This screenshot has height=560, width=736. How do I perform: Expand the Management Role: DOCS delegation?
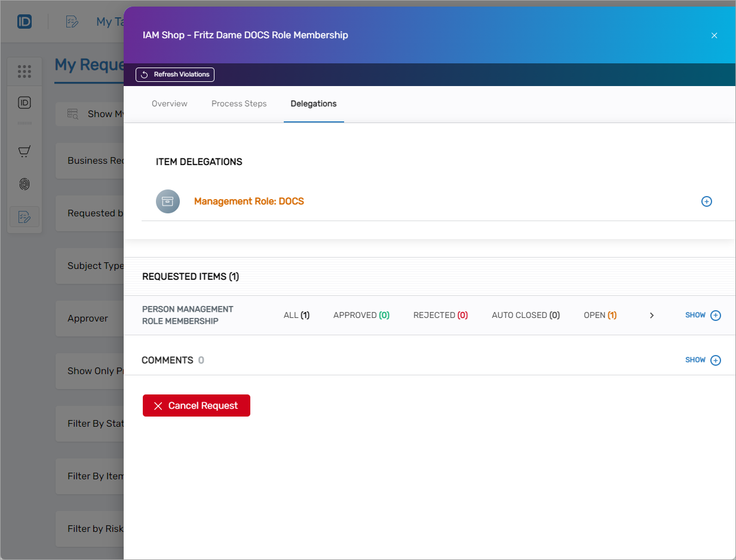click(706, 202)
